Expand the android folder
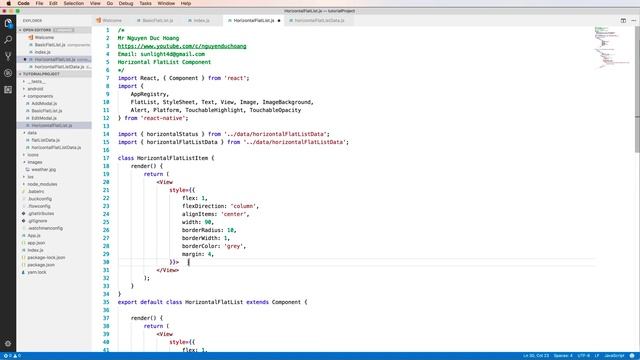 [x=35, y=89]
